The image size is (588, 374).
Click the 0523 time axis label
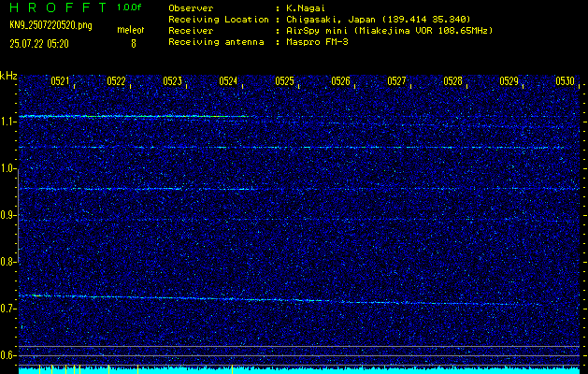pos(172,81)
